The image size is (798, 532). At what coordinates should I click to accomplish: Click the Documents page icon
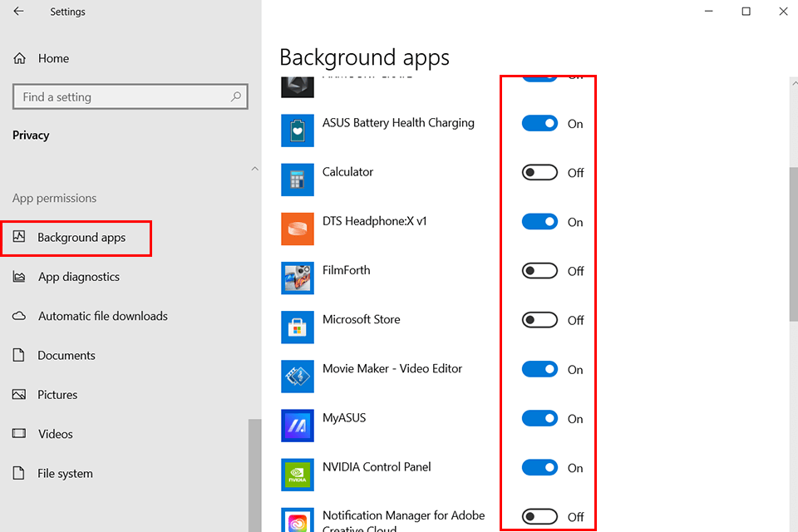point(18,355)
